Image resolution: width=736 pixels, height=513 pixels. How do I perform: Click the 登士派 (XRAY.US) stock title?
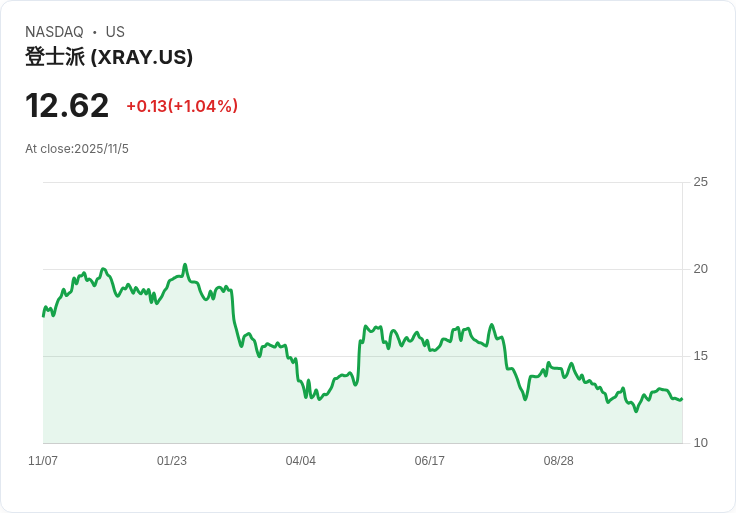click(109, 57)
